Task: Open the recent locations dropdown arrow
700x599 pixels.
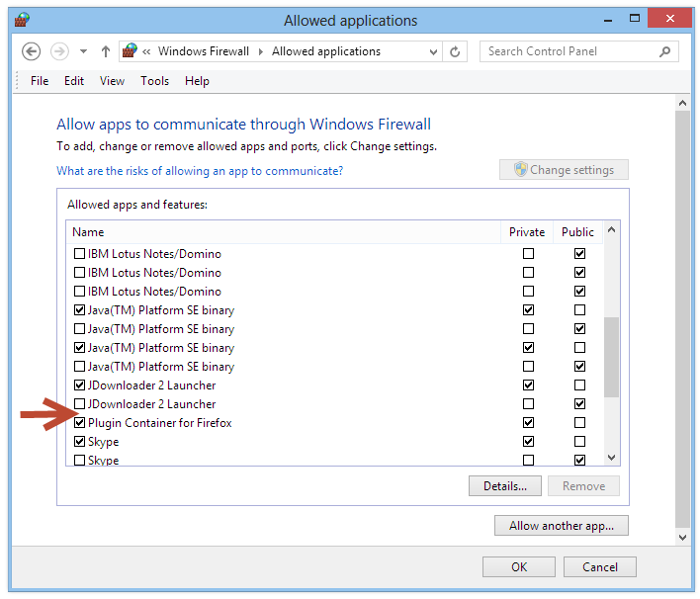Action: pos(83,51)
